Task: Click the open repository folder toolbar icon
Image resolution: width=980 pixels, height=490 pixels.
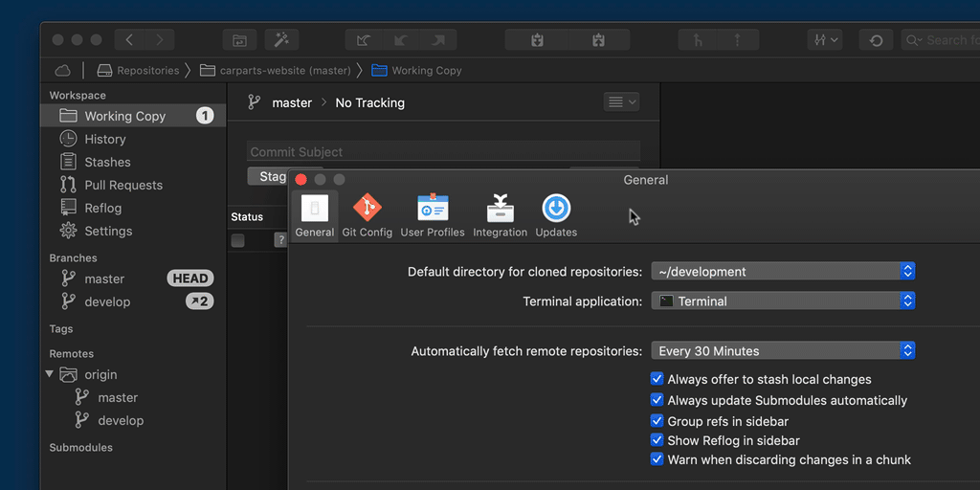Action: (240, 40)
